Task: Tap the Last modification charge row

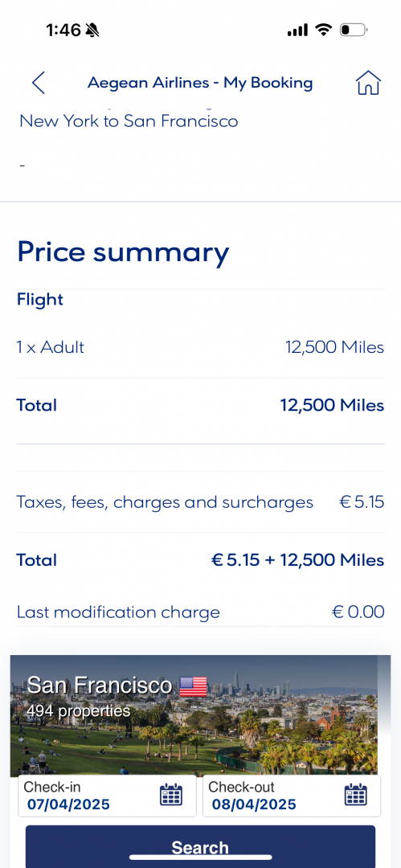Action: click(201, 612)
